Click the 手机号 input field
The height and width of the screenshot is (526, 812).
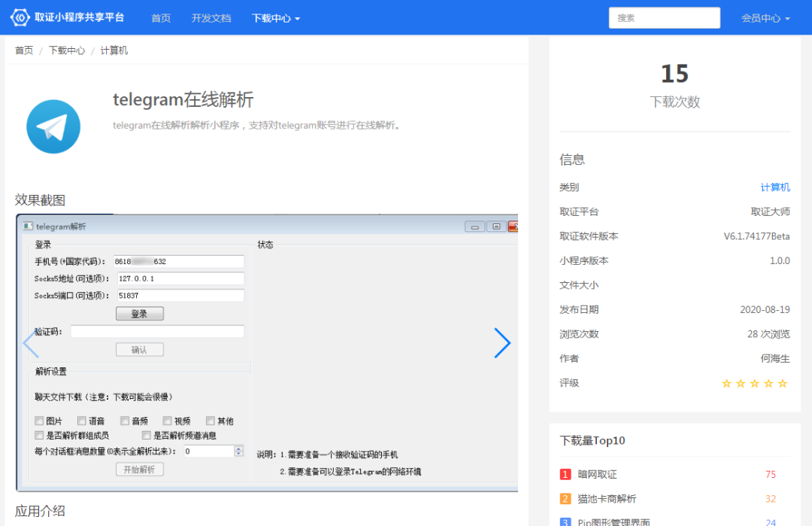click(x=179, y=261)
